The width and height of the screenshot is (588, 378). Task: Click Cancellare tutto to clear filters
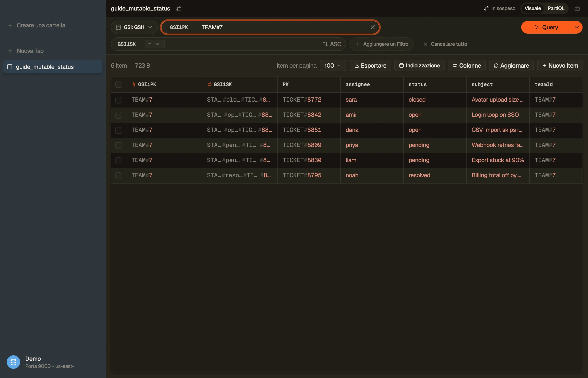(x=445, y=44)
